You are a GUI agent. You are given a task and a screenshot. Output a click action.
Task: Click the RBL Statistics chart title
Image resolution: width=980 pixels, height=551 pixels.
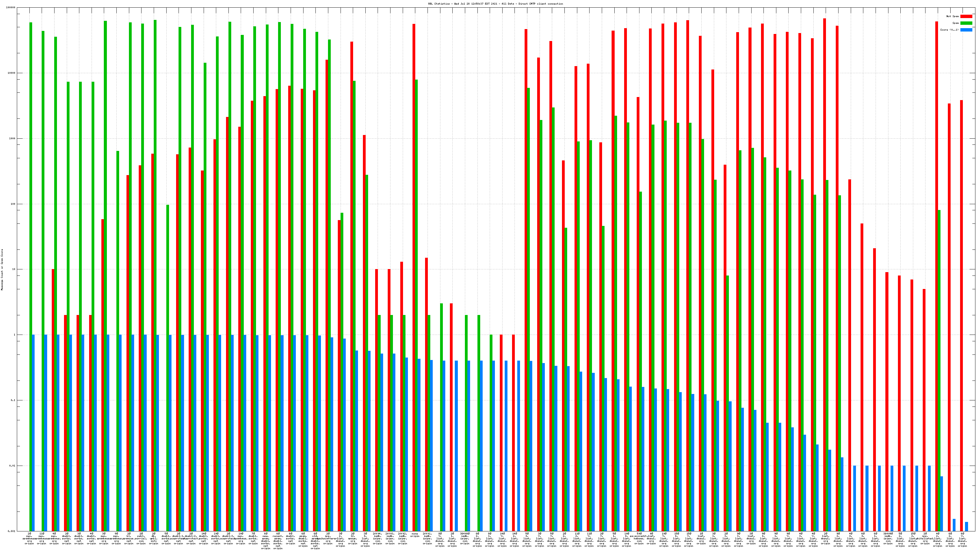(x=495, y=4)
